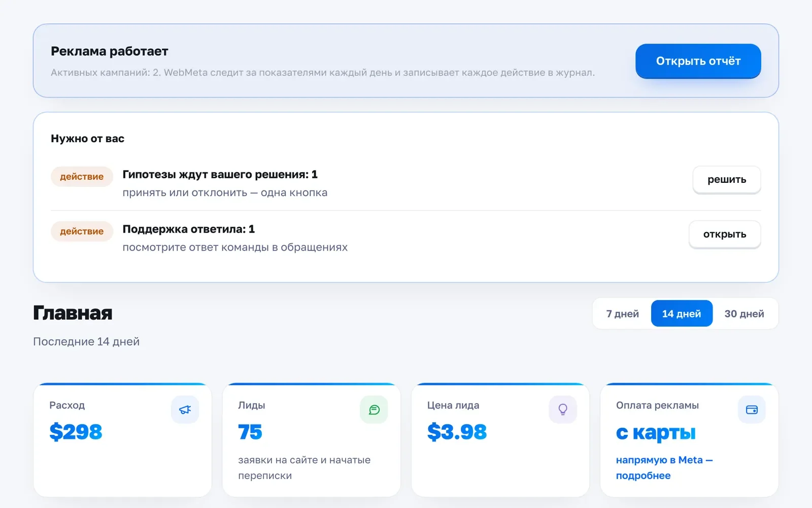
Task: Click посмотрите ответ команды в обращениях text
Action: tap(235, 247)
